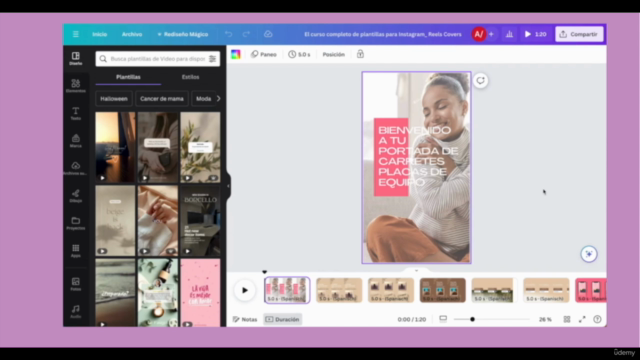Click the Compartir button
The height and width of the screenshot is (360, 640).
coord(579,34)
